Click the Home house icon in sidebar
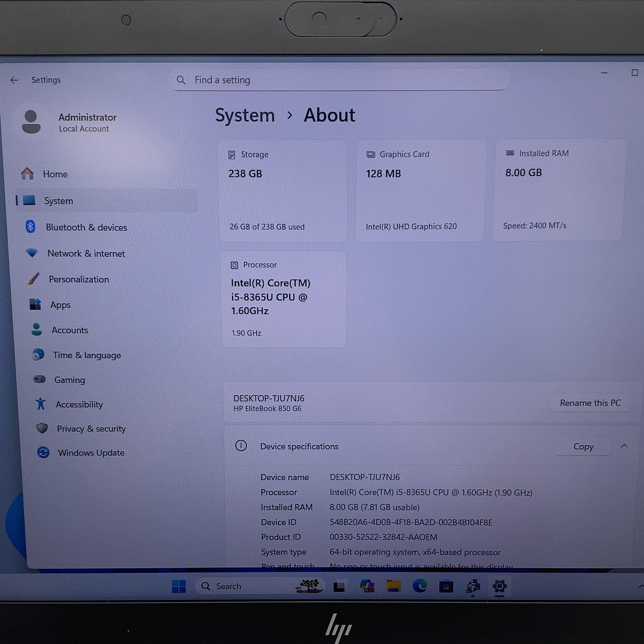The image size is (644, 644). coord(27,173)
